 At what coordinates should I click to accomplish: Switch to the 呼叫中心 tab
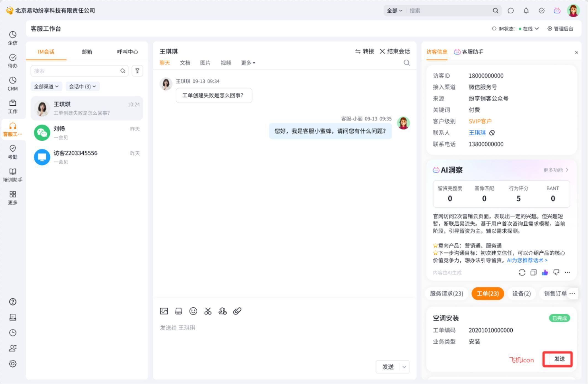point(127,52)
